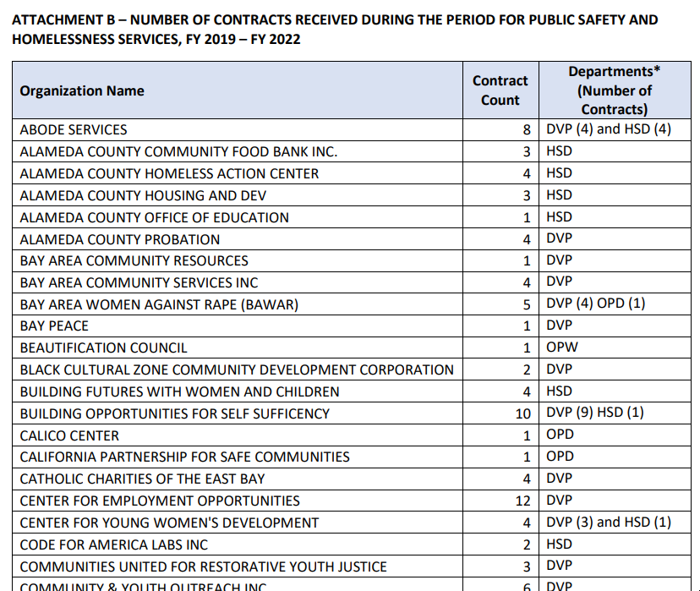Select 'CALICO CENTER' row name
Viewport: 700px width, 591px height.
pos(69,435)
